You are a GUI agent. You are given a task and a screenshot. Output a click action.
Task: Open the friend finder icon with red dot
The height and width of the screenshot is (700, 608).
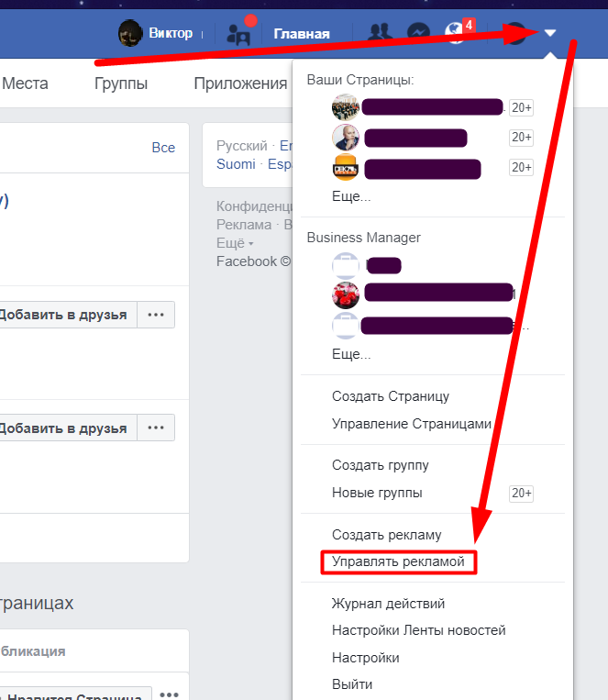coord(238,34)
